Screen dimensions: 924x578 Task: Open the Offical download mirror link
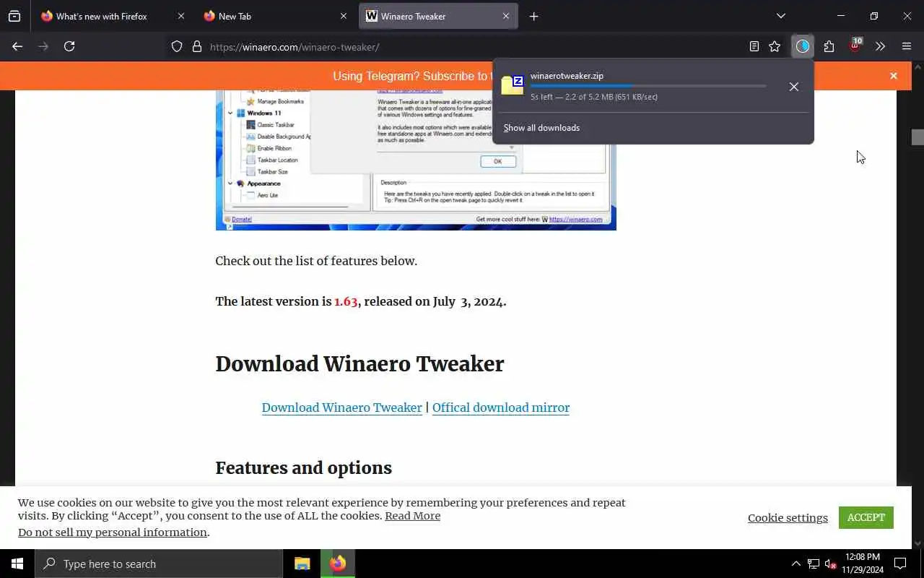pyautogui.click(x=500, y=407)
